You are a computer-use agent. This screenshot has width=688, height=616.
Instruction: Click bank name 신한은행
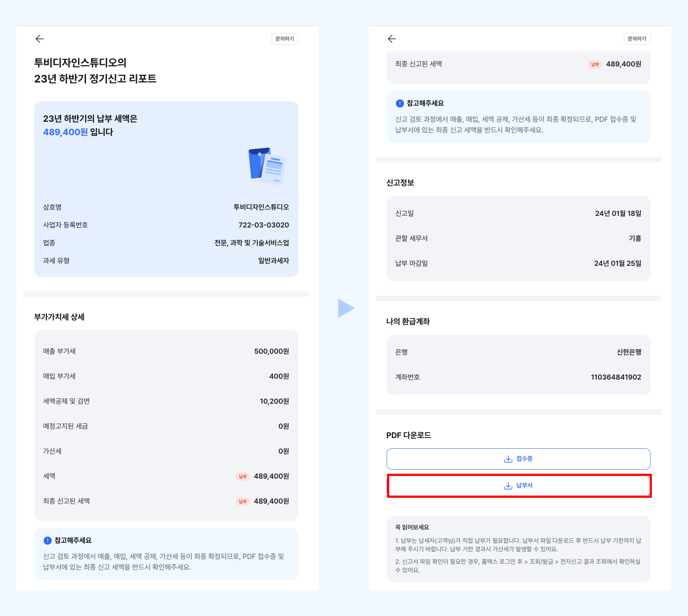coord(629,352)
